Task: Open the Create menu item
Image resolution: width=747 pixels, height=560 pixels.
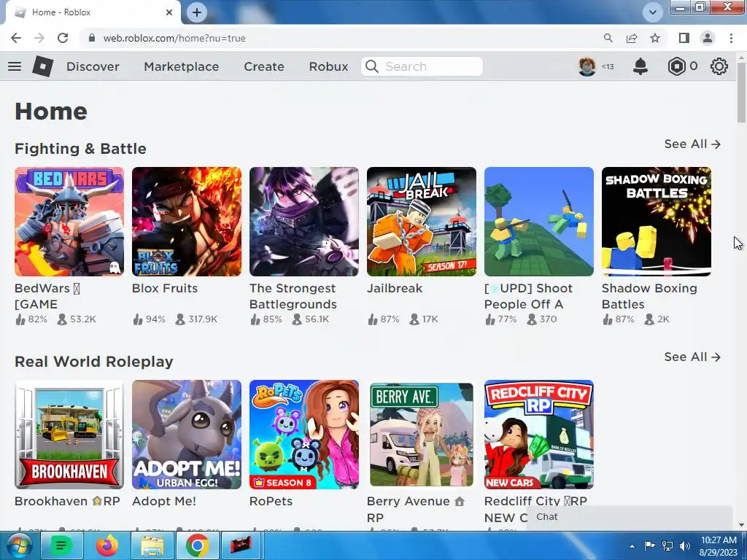Action: click(264, 66)
